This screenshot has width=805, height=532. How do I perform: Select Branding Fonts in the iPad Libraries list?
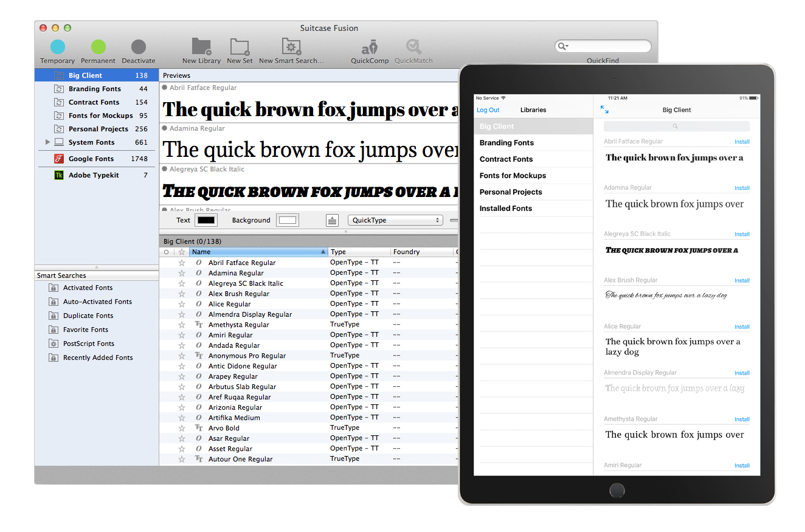point(533,143)
